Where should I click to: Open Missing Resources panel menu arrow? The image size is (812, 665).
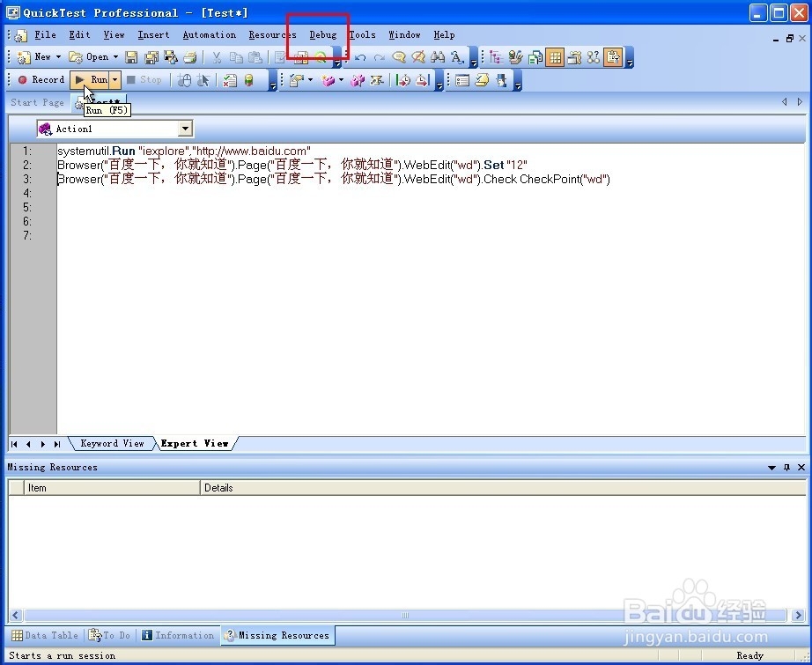click(771, 467)
